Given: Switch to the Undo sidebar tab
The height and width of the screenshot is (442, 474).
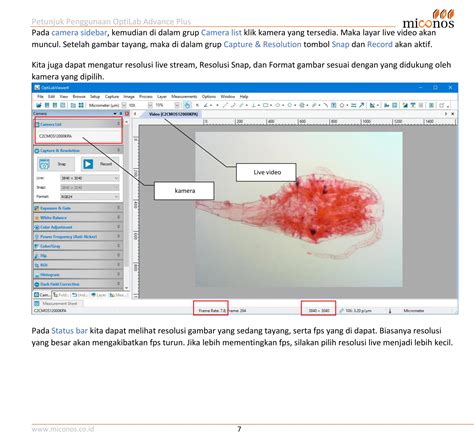Looking at the screenshot, I should click(x=80, y=295).
